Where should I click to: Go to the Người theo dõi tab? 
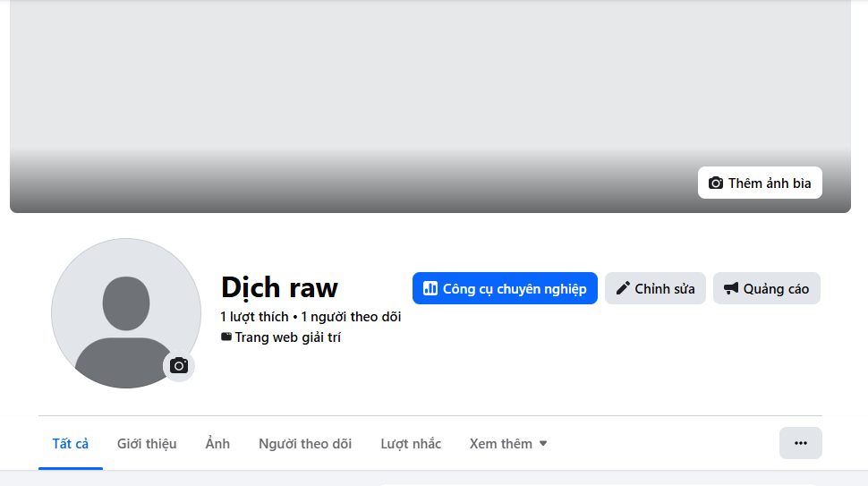pos(305,444)
